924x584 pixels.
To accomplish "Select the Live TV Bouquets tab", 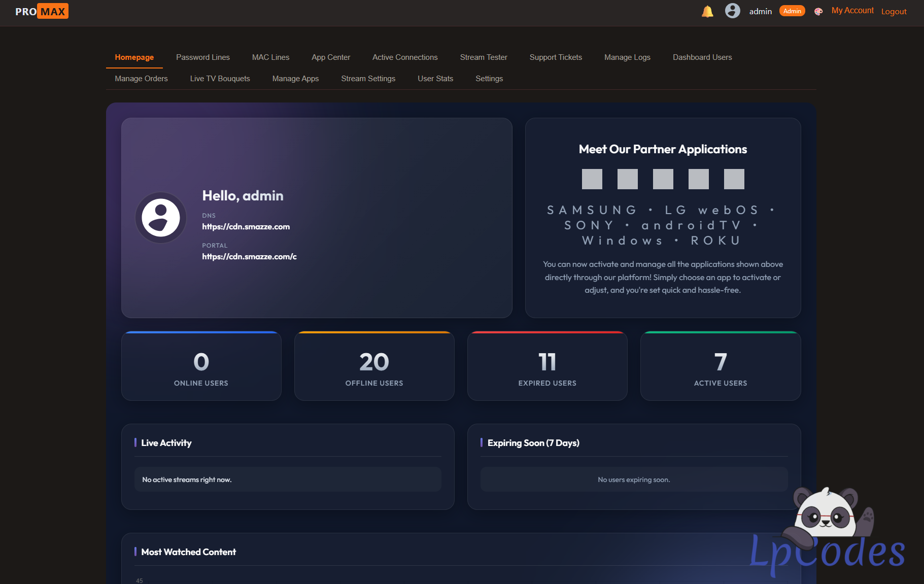I will pyautogui.click(x=220, y=79).
